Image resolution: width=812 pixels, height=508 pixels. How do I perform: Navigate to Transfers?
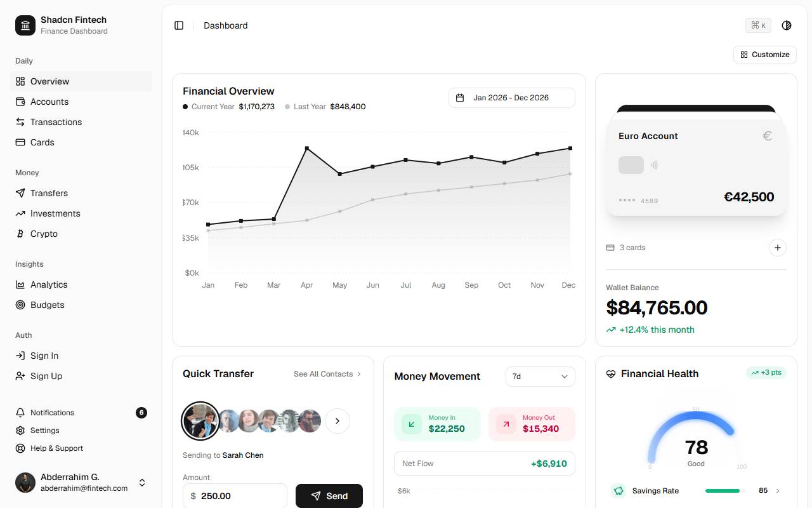[82, 193]
